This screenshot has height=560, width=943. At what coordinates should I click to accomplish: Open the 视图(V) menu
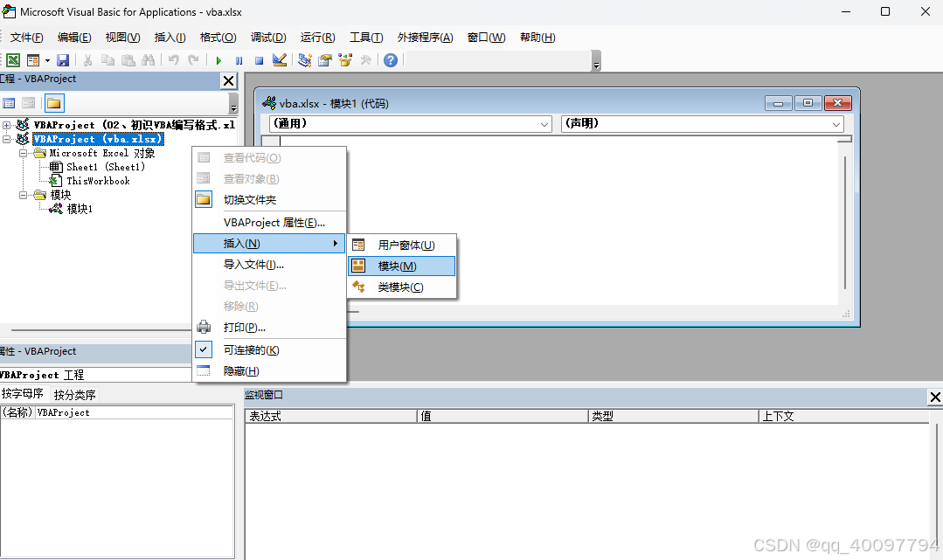122,38
